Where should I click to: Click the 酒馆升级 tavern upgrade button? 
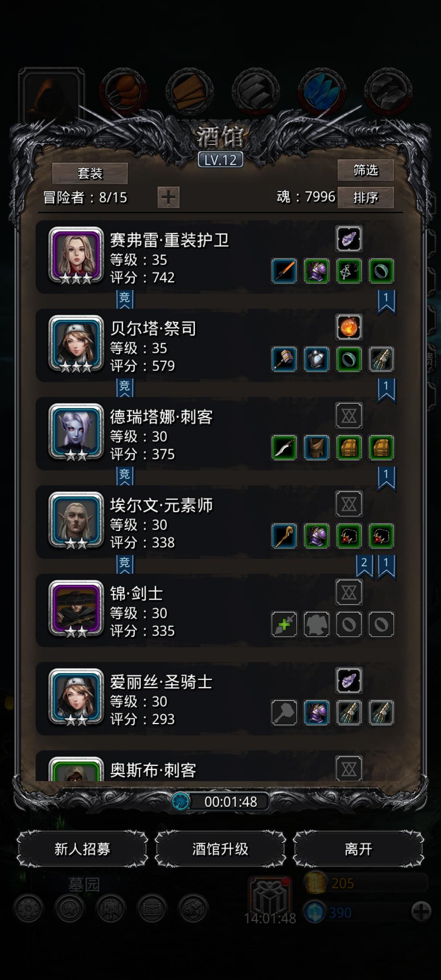pos(220,849)
